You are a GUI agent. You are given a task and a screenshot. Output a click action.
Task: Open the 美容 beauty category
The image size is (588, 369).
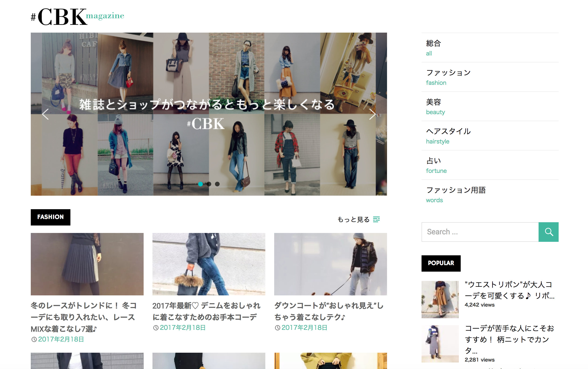(x=490, y=106)
